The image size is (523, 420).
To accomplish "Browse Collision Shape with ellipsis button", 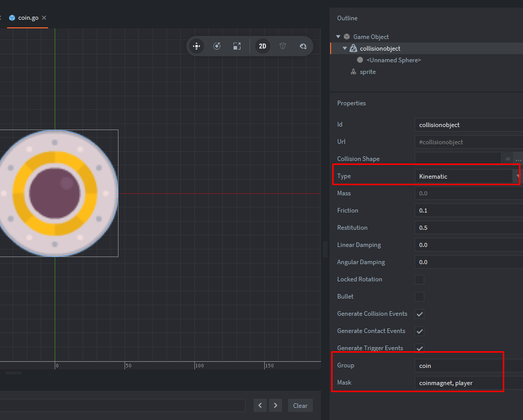I will pyautogui.click(x=518, y=159).
